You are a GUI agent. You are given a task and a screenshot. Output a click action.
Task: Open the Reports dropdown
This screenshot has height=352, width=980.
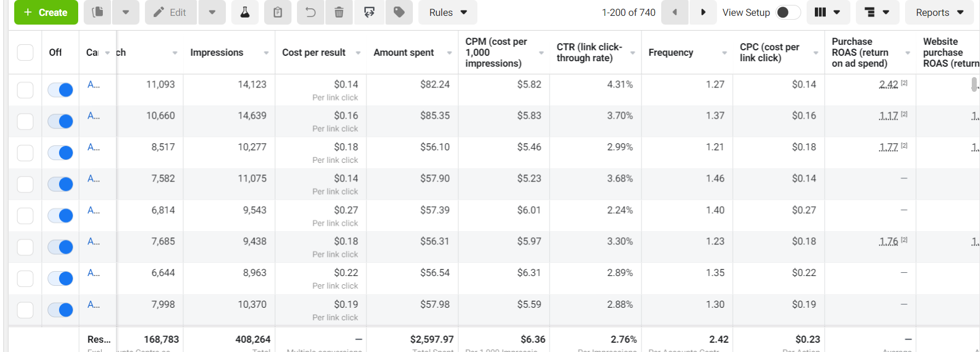point(940,12)
